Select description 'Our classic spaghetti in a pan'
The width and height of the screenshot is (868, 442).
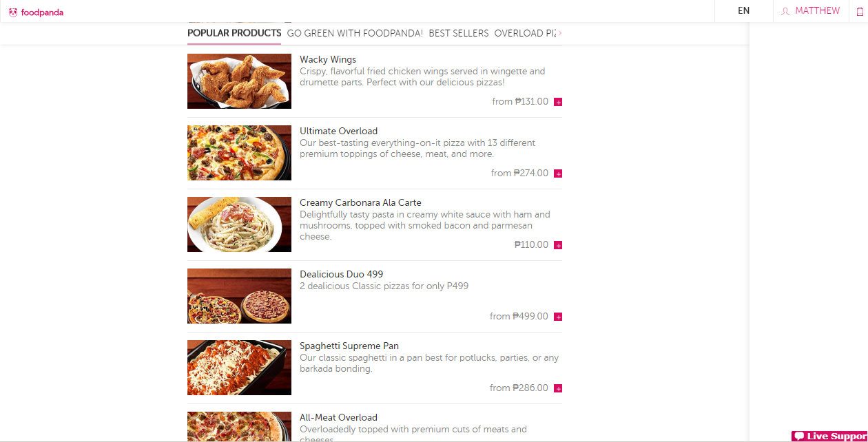point(429,364)
